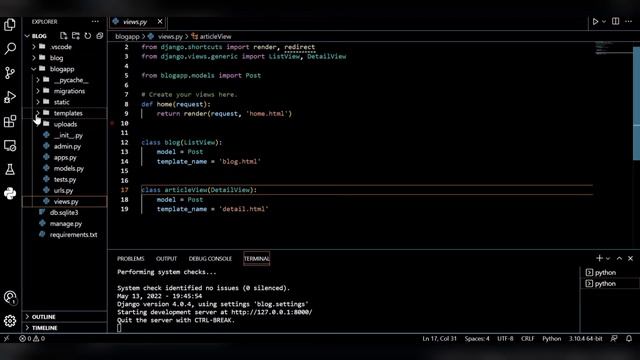Create a new folder in BLOG
The width and height of the screenshot is (640, 360).
click(76, 36)
